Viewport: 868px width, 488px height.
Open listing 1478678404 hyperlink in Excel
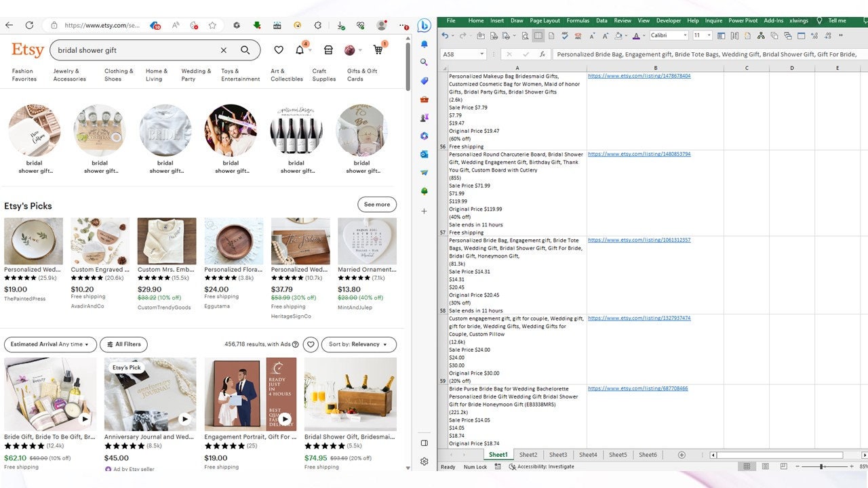(639, 76)
